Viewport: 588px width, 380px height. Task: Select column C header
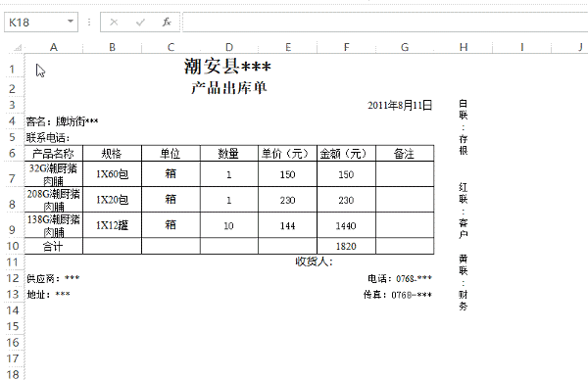pos(171,47)
